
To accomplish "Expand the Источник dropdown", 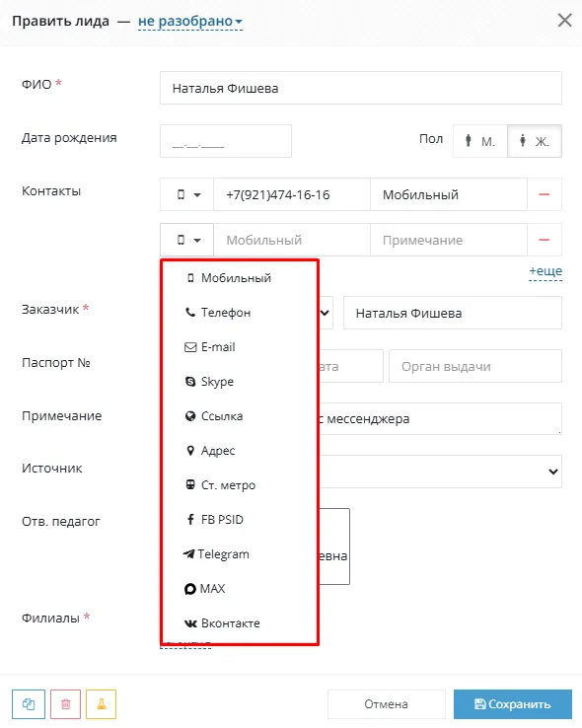I will [440, 472].
